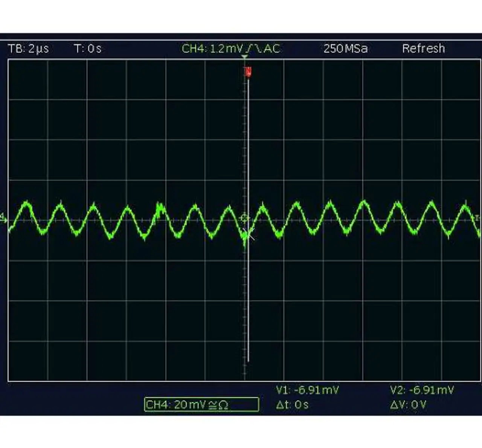Click the trigger level marker at right edge
482x448 pixels.
pyautogui.click(x=477, y=218)
